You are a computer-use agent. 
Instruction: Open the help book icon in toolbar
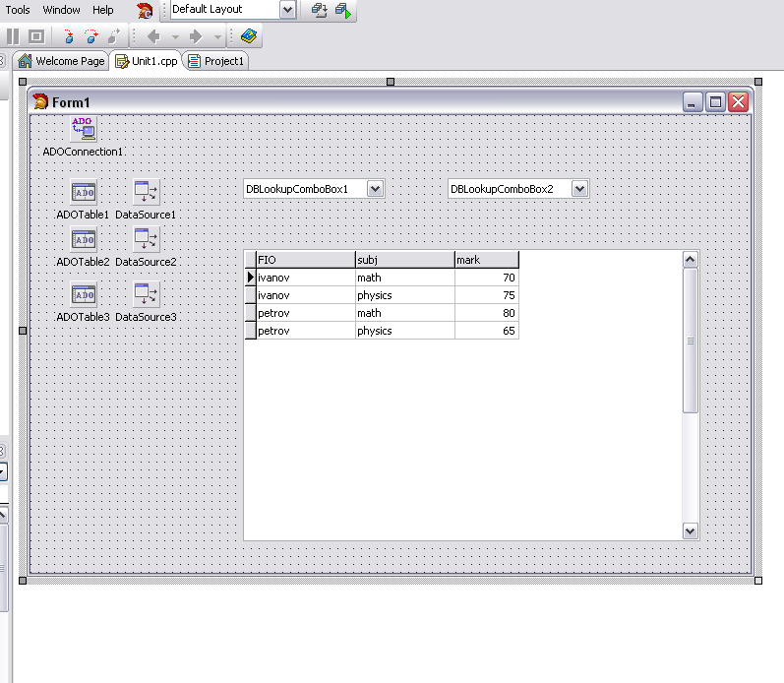(249, 36)
